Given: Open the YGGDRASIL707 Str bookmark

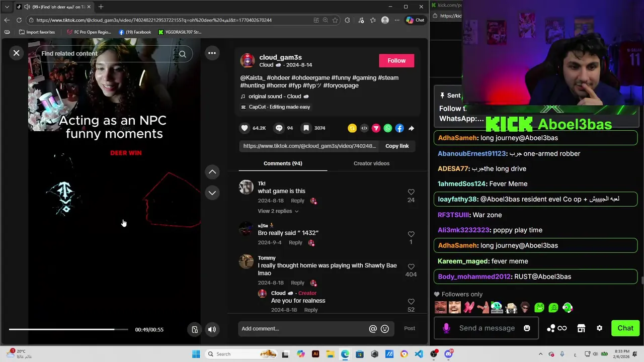Looking at the screenshot, I should point(180,32).
